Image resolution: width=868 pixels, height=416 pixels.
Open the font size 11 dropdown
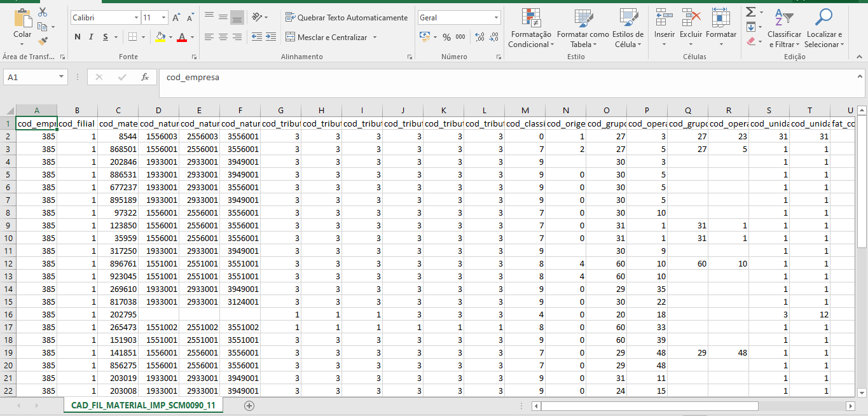(x=164, y=18)
